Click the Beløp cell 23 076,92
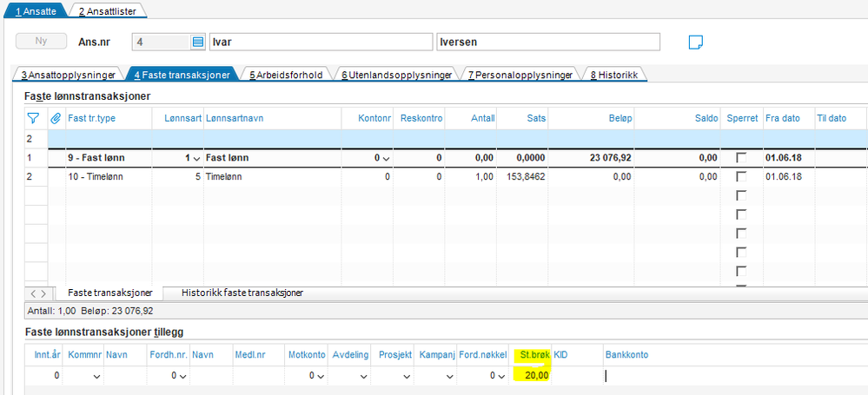Viewport: 868px width, 395px height. pos(591,158)
